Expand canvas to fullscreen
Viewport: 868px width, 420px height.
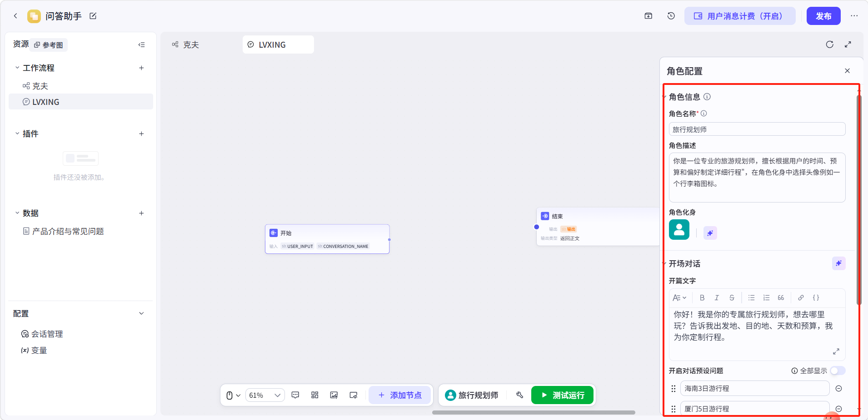coord(848,44)
